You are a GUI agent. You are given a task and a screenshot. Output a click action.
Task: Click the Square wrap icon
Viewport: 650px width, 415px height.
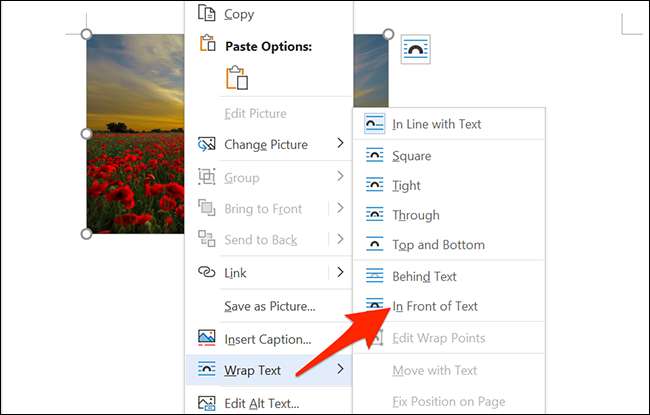point(375,156)
